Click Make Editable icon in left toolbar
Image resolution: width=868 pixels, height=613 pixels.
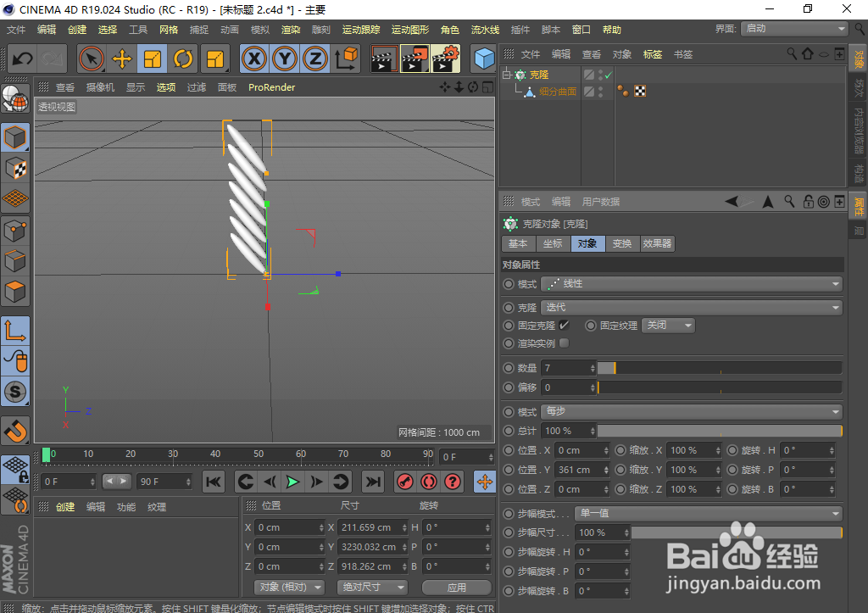pos(15,100)
